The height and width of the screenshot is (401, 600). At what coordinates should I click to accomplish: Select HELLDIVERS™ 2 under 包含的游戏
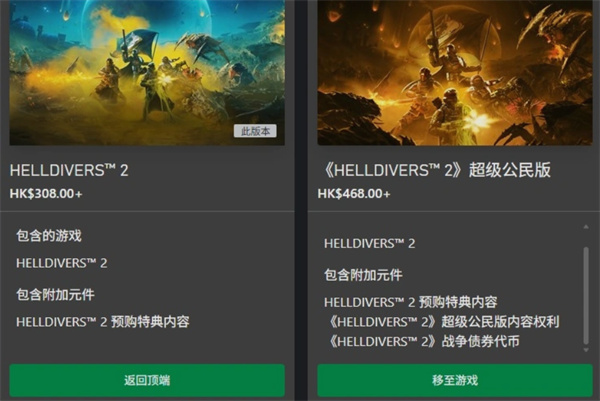coord(62,263)
